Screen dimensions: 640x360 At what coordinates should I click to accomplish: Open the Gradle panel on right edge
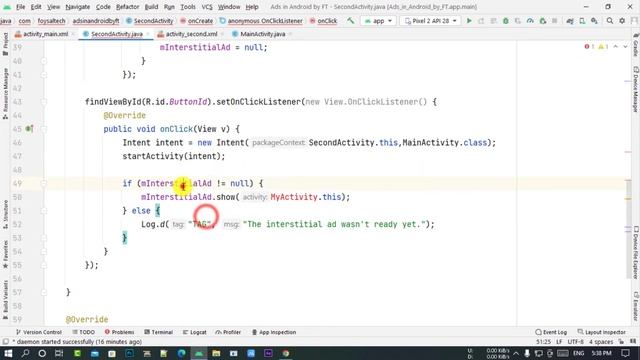(636, 45)
